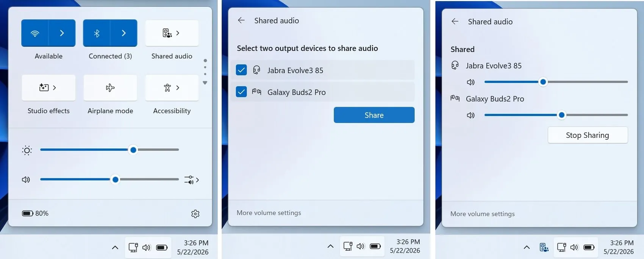Viewport: 644px width, 259px height.
Task: Open the Shared audio quick setting tile
Action: [x=172, y=33]
